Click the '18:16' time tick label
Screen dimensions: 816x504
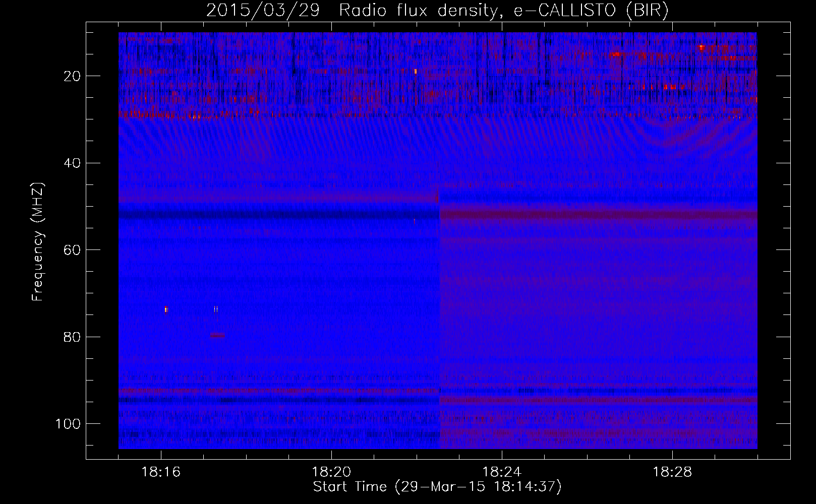pos(161,472)
